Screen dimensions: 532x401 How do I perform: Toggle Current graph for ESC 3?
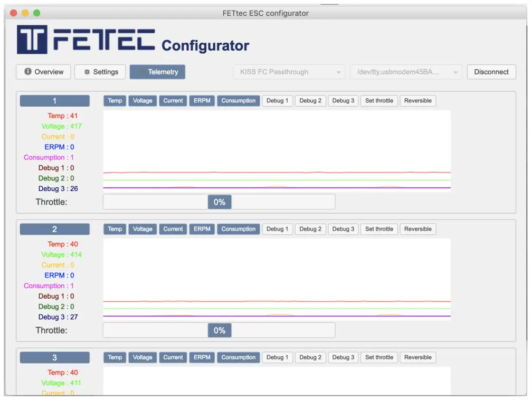[173, 357]
